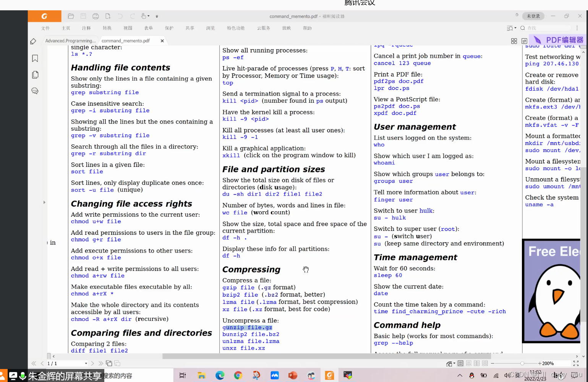Image resolution: width=588 pixels, height=382 pixels.
Task: Click the previous view icon in status bar
Action: pyautogui.click(x=109, y=363)
